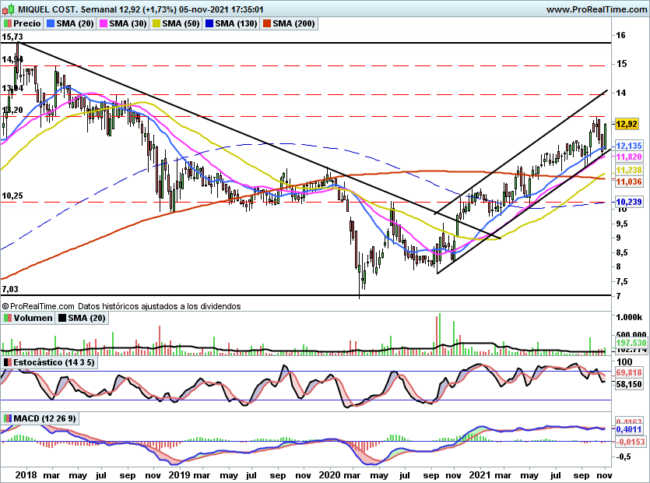Click the date 05-nov-2021 17:35:01 in header
Viewport: 650px width, 483px height.
[x=223, y=9]
